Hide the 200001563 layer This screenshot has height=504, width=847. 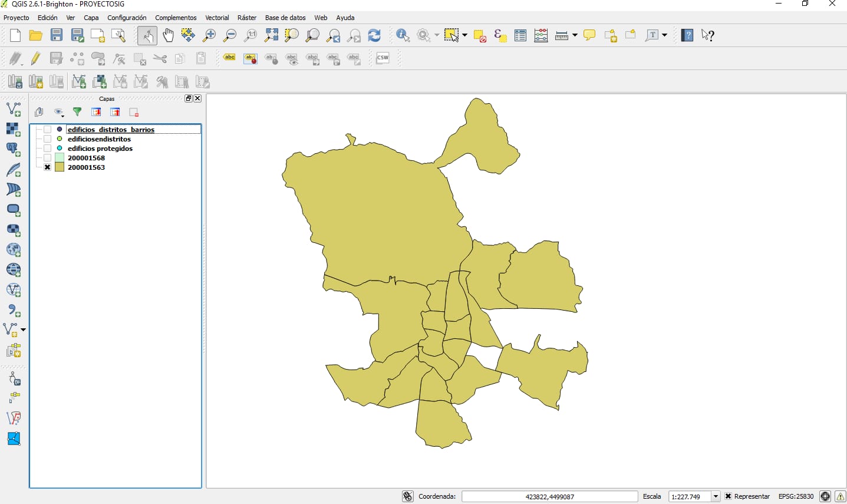(48, 167)
